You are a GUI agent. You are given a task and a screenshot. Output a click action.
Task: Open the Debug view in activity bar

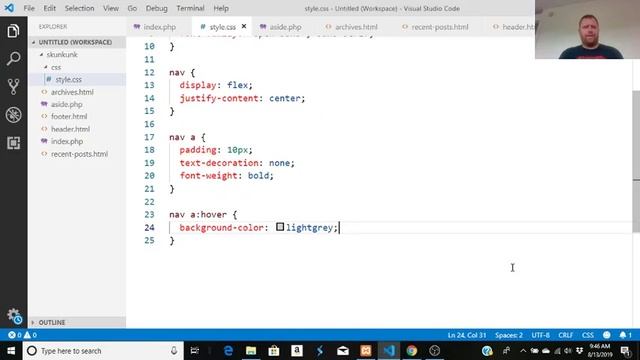click(13, 115)
